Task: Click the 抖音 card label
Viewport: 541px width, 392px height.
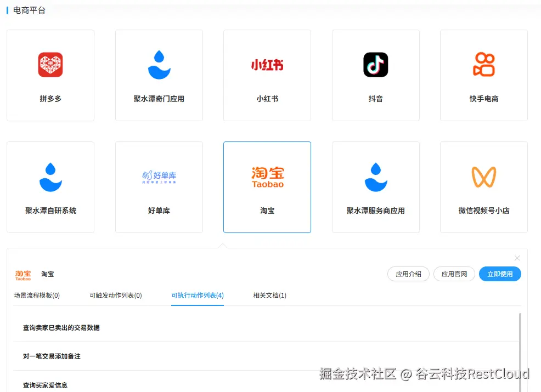Action: [375, 99]
